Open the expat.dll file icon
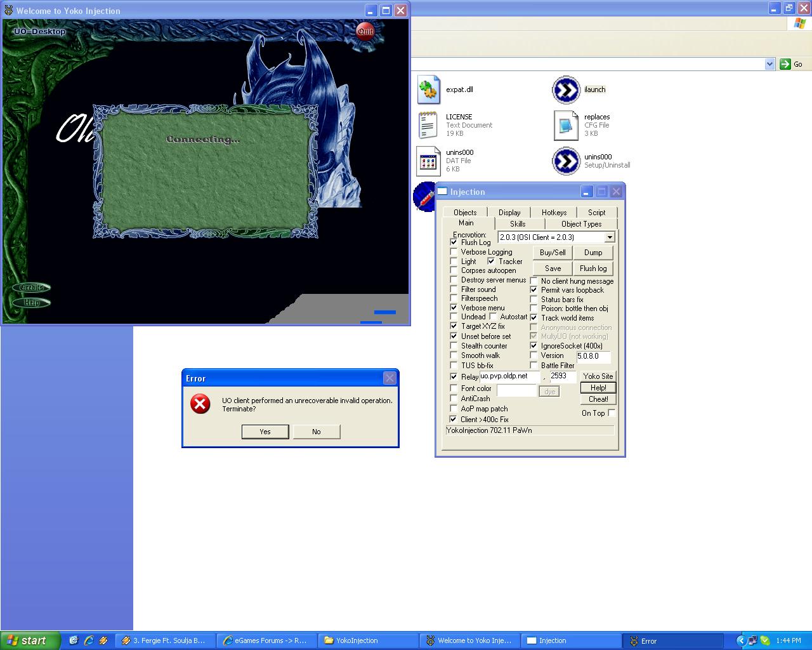This screenshot has height=650, width=812. (429, 90)
